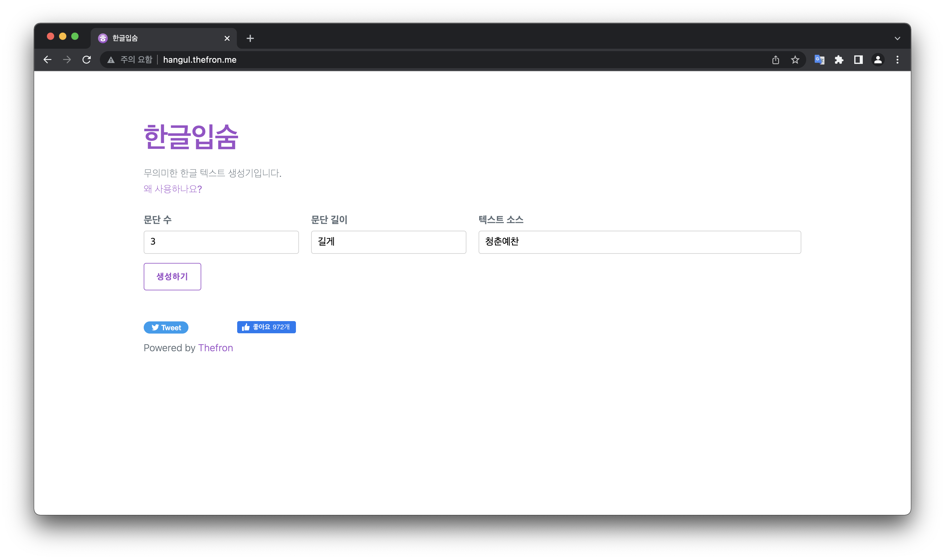Screen dimensions: 945x560
Task: Click the Extensions puzzle icon
Action: click(839, 59)
